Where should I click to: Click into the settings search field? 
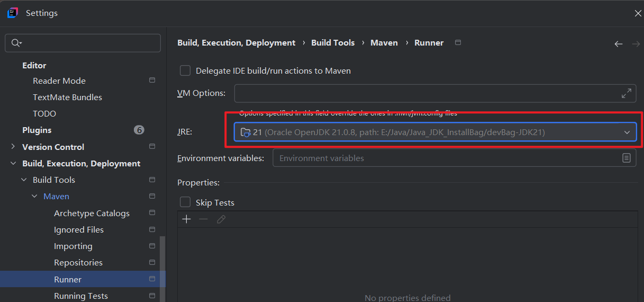click(83, 43)
